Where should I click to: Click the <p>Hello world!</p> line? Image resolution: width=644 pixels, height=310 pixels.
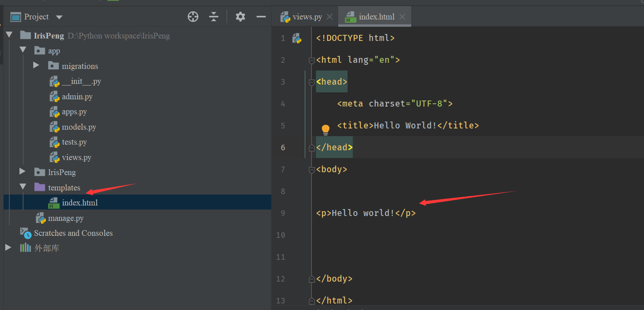pos(366,213)
